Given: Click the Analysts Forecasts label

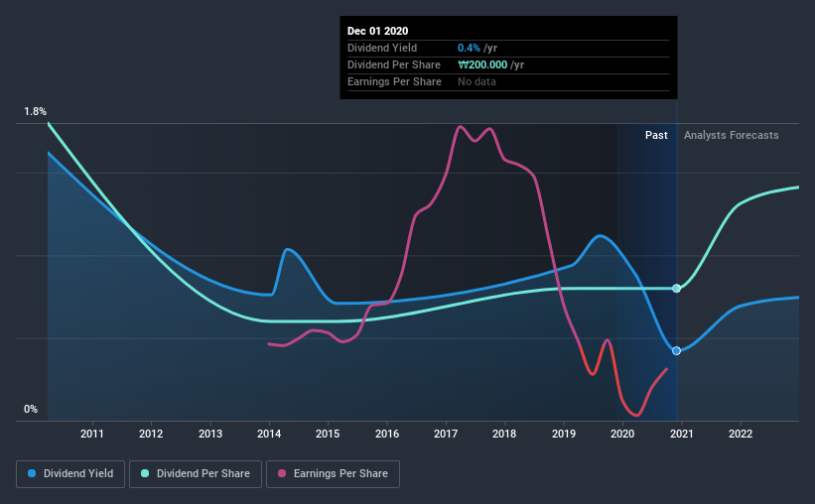Looking at the screenshot, I should click(731, 135).
